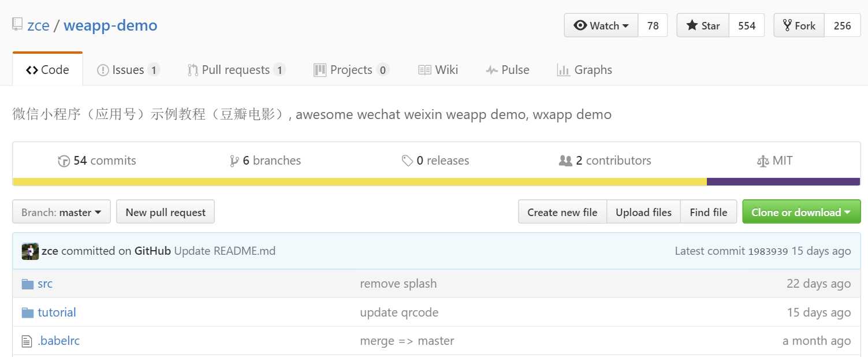This screenshot has width=868, height=357.
Task: Open the Projects tab
Action: (x=351, y=70)
